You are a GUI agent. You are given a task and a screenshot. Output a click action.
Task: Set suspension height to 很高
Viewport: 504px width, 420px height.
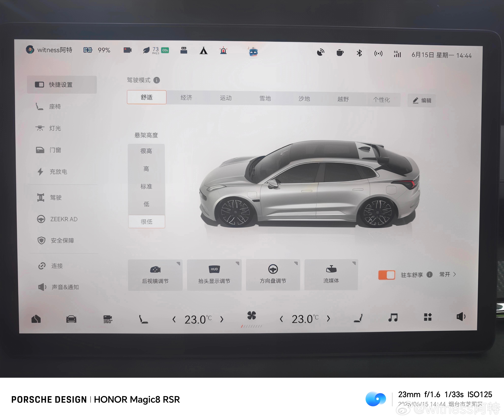click(146, 151)
